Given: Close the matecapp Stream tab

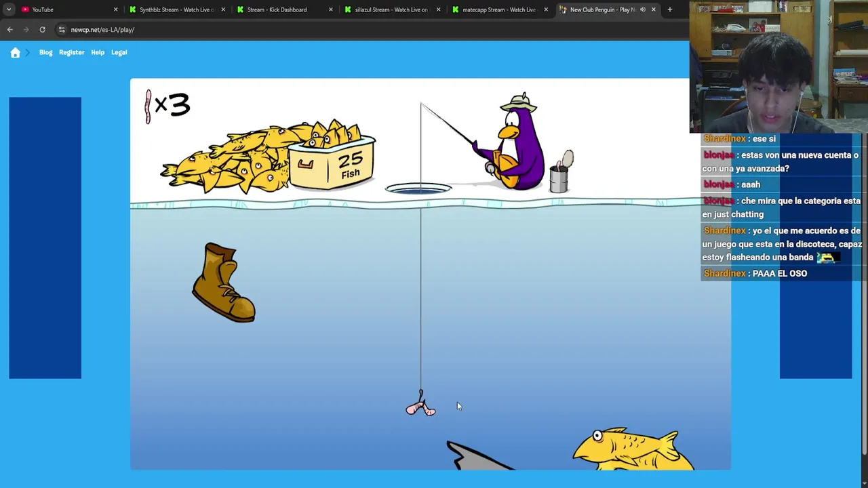Looking at the screenshot, I should pos(546,9).
